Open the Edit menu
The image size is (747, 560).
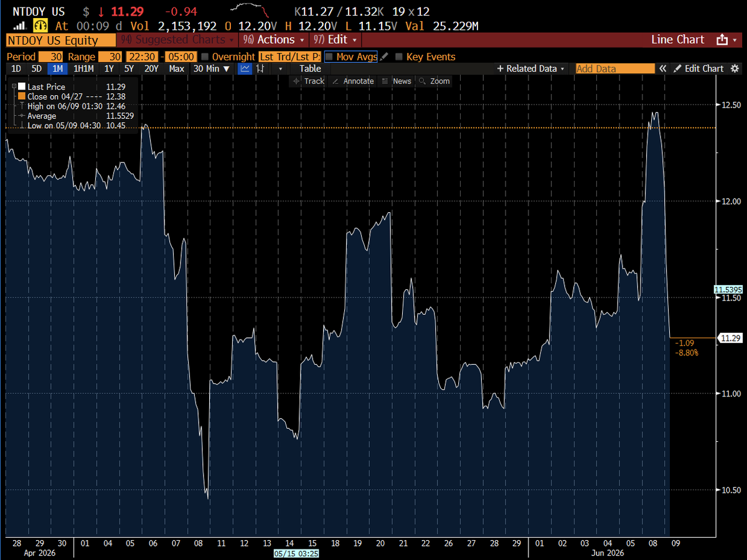click(334, 40)
